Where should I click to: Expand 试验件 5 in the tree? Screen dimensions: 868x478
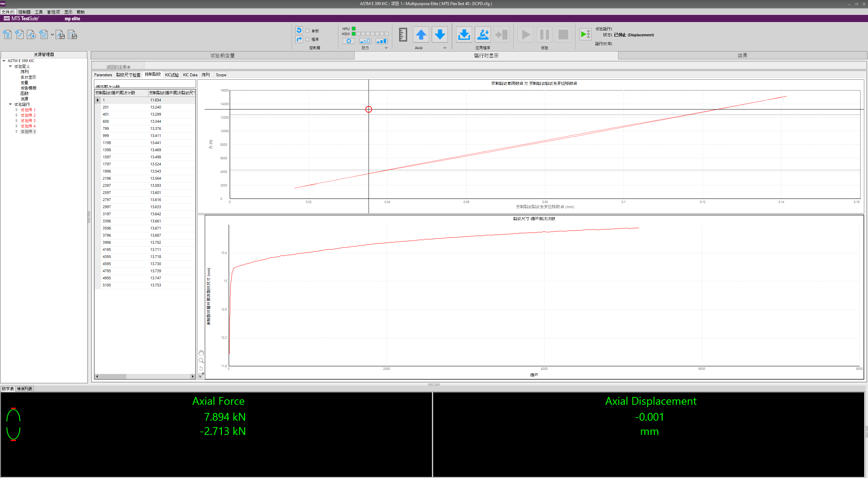pyautogui.click(x=17, y=132)
